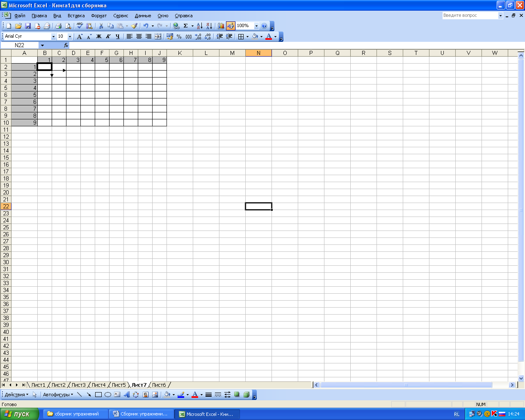Apply currency number format icon

coord(170,37)
